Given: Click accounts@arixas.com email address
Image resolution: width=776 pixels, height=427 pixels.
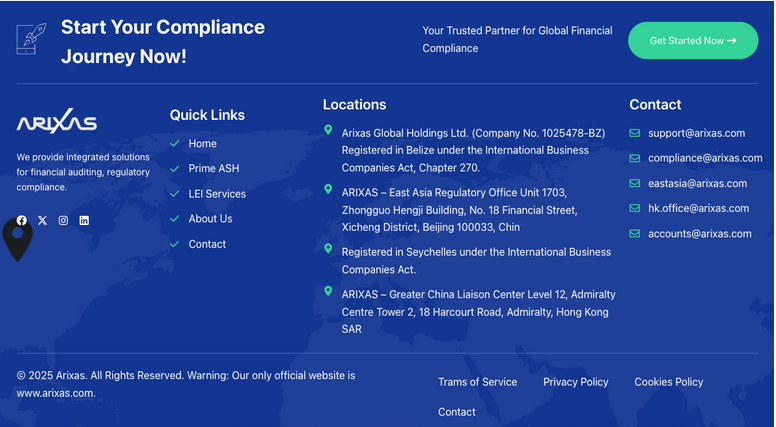Looking at the screenshot, I should [700, 234].
